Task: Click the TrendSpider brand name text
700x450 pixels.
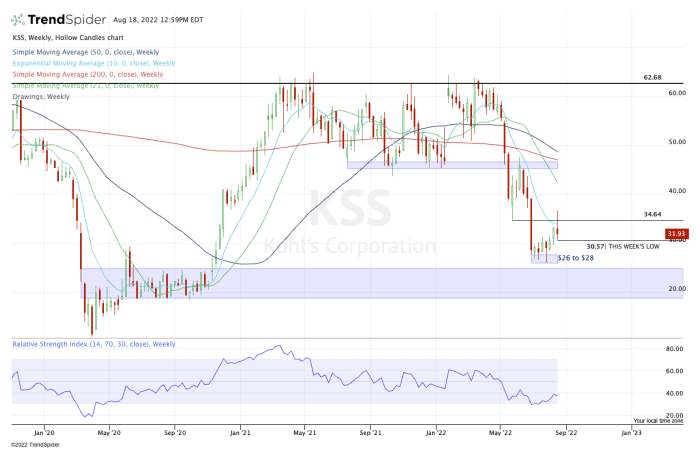Action: tap(67, 20)
